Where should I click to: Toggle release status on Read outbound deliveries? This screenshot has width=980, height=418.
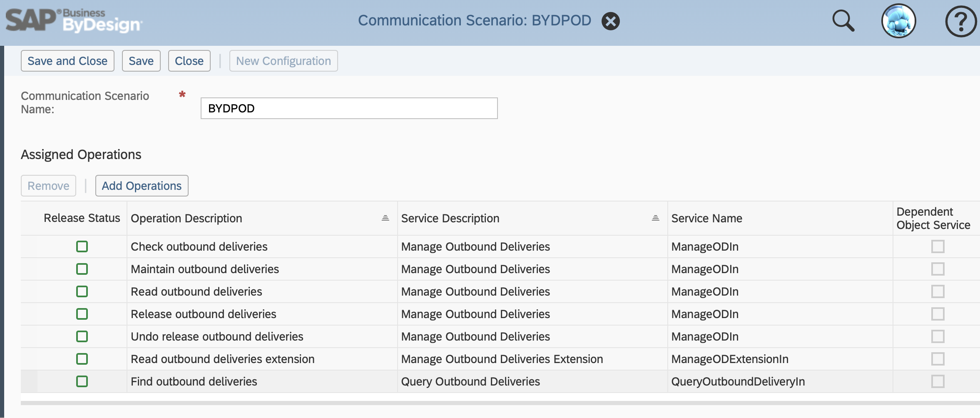(82, 291)
